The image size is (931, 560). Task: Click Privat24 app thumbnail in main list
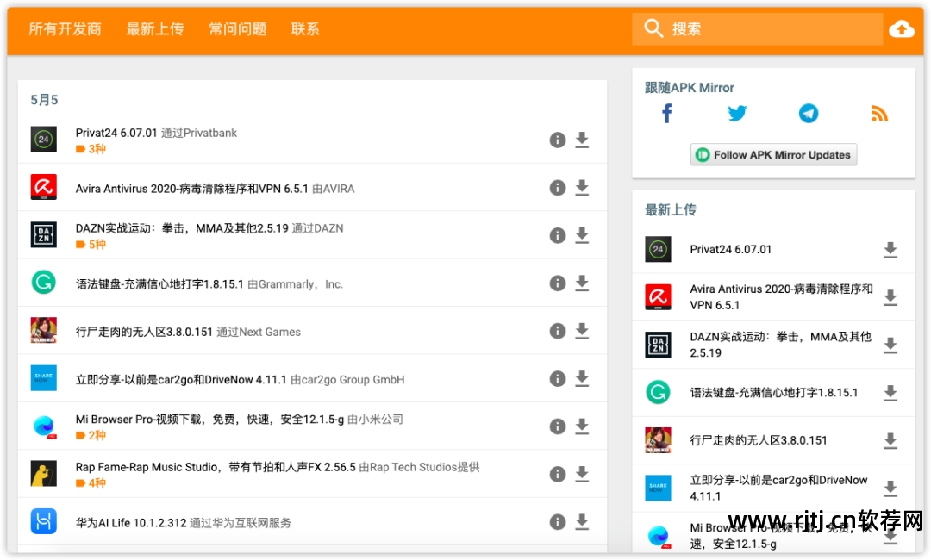click(x=43, y=140)
